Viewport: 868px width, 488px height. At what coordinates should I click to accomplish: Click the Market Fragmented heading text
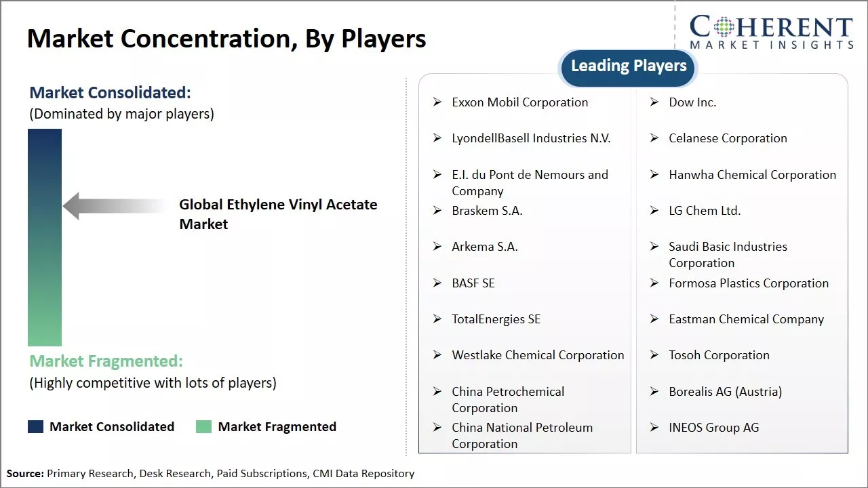(106, 361)
